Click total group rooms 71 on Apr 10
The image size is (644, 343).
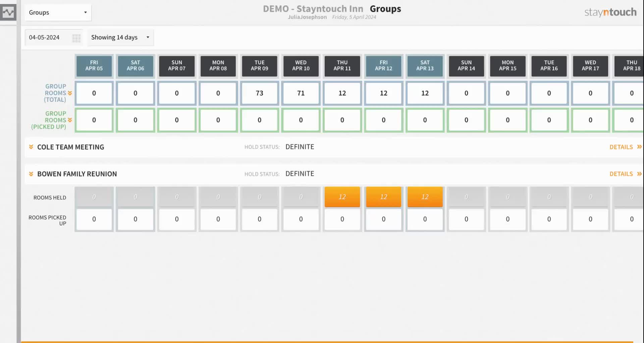point(301,93)
